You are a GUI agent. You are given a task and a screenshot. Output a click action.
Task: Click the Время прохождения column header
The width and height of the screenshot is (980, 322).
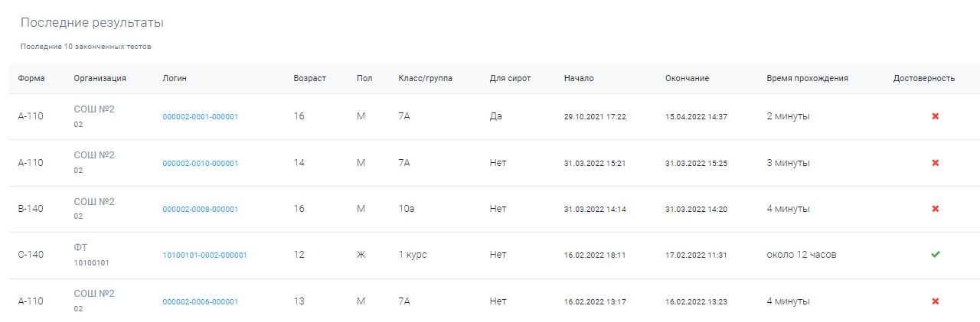(807, 78)
